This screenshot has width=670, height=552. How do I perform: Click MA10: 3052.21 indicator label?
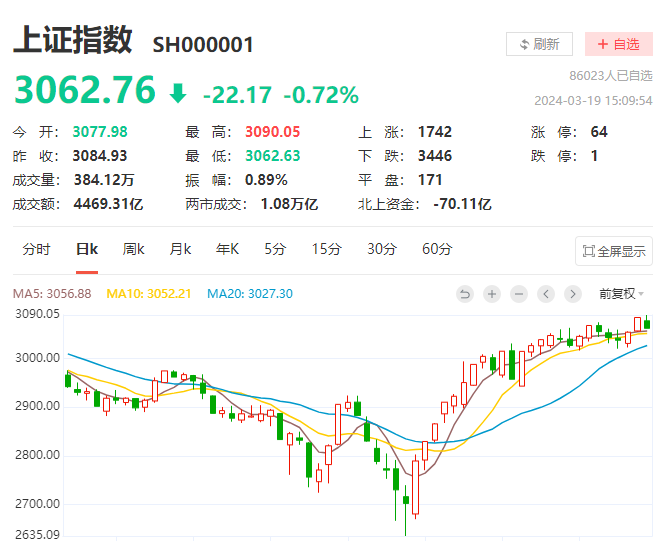(x=149, y=294)
